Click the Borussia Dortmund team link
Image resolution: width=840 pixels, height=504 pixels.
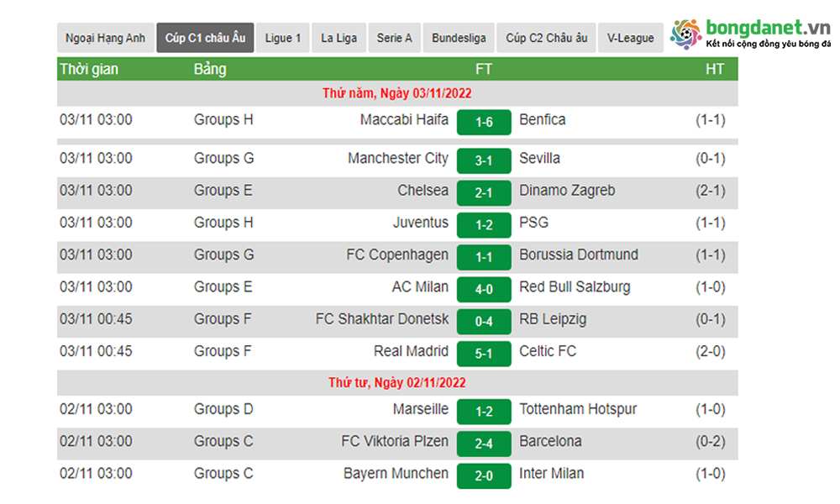pyautogui.click(x=579, y=255)
